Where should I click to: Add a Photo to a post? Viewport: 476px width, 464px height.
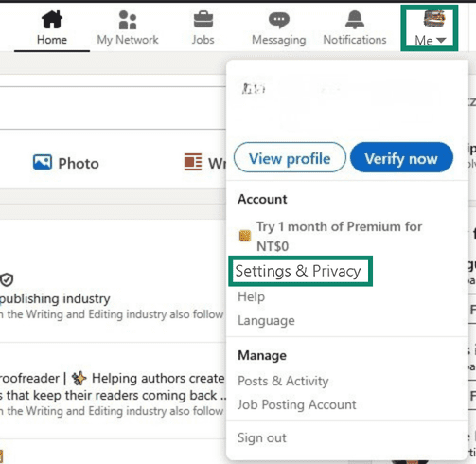[x=66, y=163]
